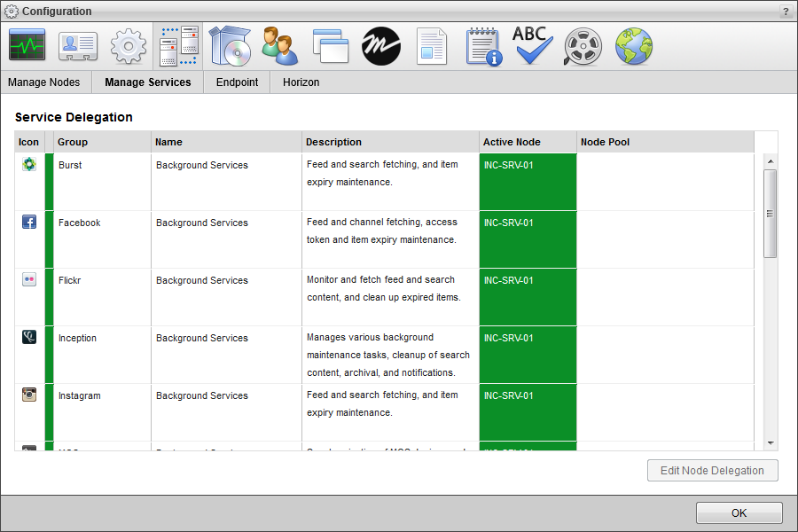Open the user account card toolbar icon
The height and width of the screenshot is (532, 798).
pos(77,45)
